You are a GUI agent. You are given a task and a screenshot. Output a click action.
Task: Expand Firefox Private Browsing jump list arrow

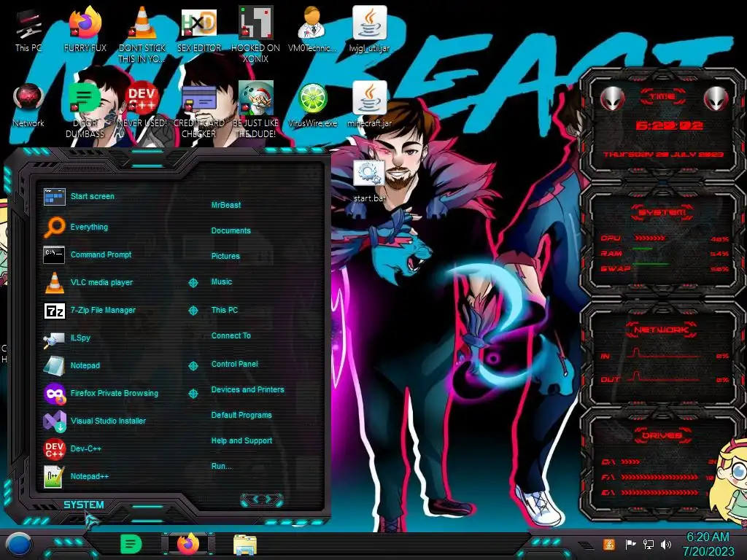(193, 393)
